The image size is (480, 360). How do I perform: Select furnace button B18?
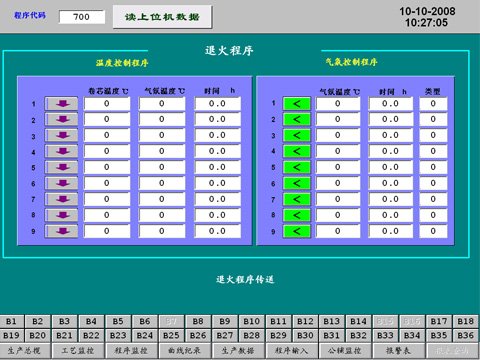(x=466, y=321)
